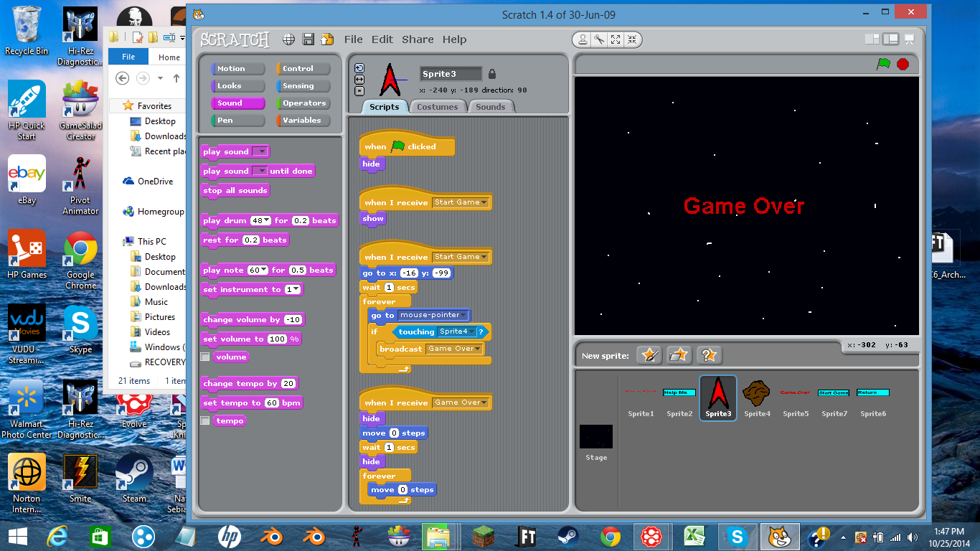Select the Sprite7 Start Game thumbnail
Viewport: 980px width, 551px height.
coord(834,397)
